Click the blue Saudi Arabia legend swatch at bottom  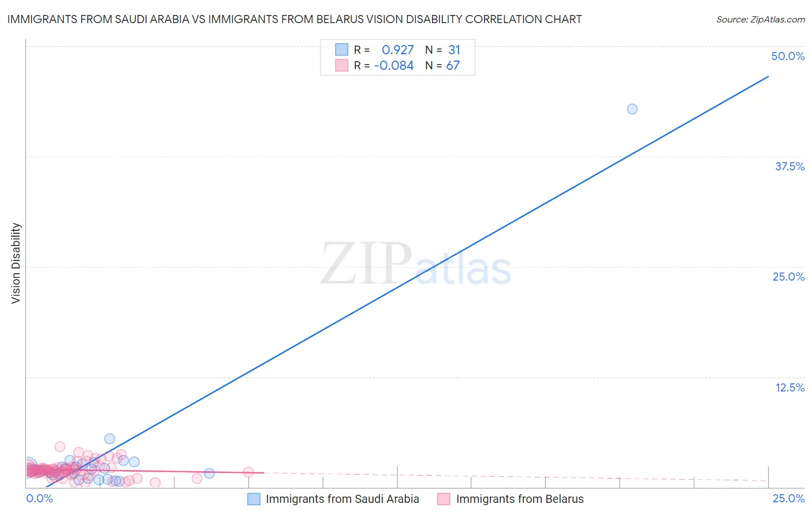click(254, 499)
